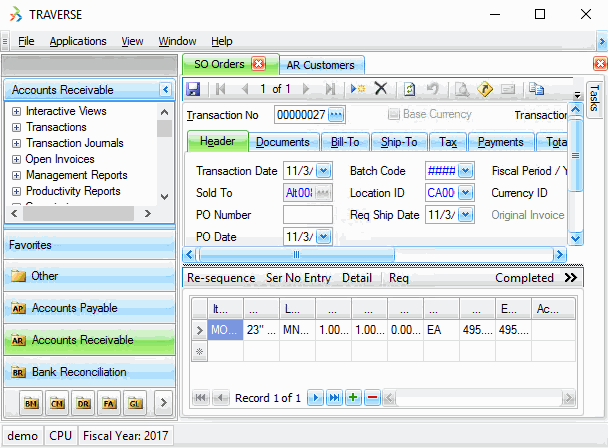The width and height of the screenshot is (608, 448).
Task: Click the Refresh document icon
Action: click(409, 89)
